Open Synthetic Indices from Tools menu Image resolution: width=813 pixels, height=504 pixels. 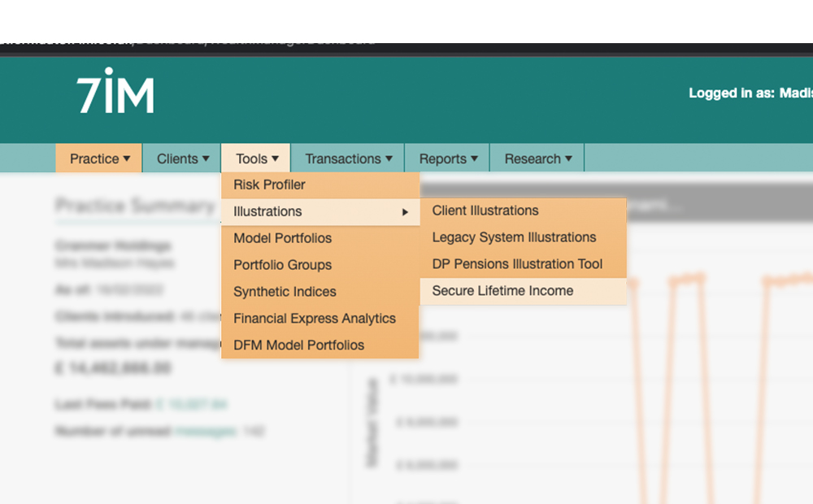pos(320,292)
